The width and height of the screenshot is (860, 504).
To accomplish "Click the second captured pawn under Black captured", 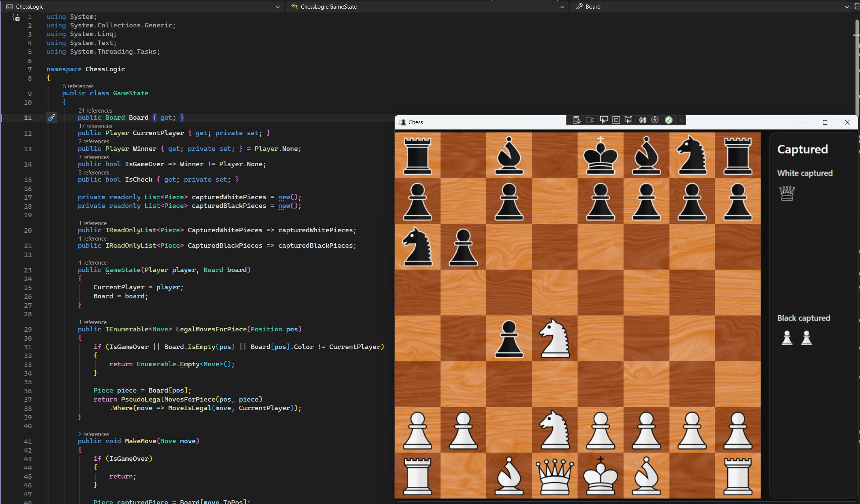I will [x=806, y=338].
